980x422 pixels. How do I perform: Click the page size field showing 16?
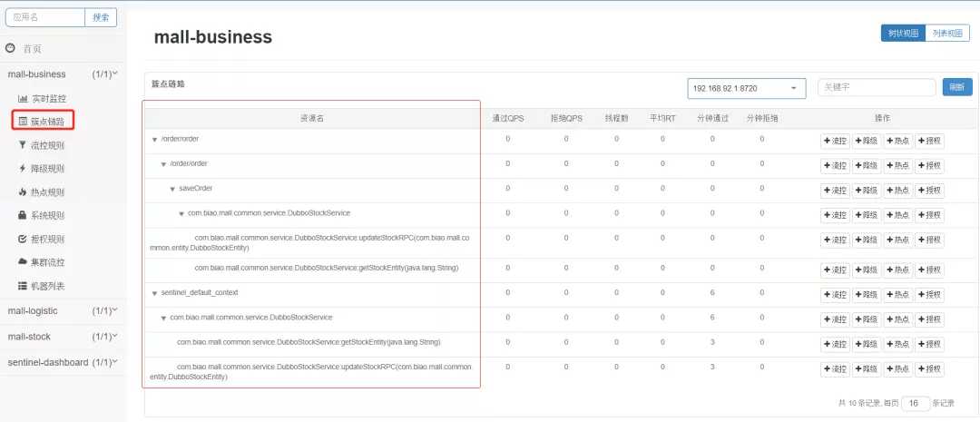point(915,403)
